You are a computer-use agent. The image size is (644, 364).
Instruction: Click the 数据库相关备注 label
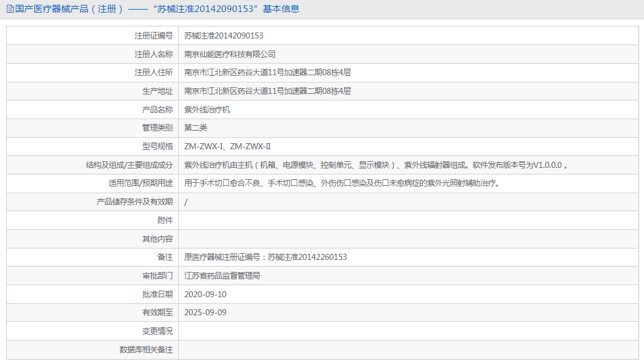click(x=146, y=350)
